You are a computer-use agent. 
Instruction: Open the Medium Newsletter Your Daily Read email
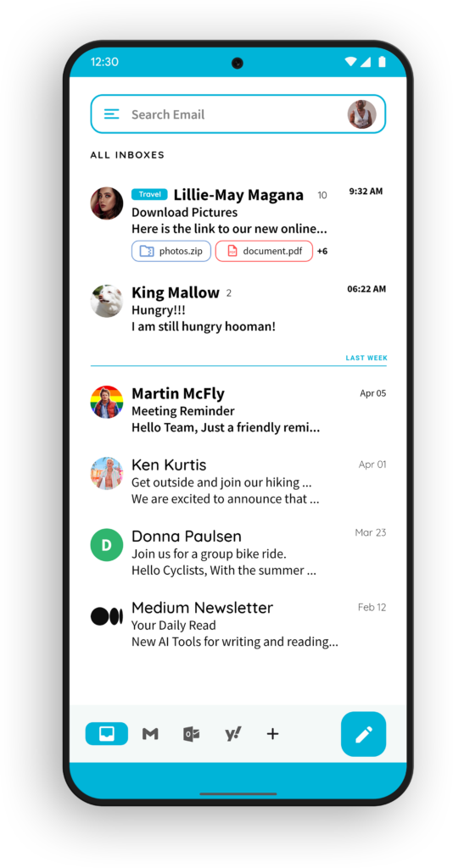click(x=238, y=625)
